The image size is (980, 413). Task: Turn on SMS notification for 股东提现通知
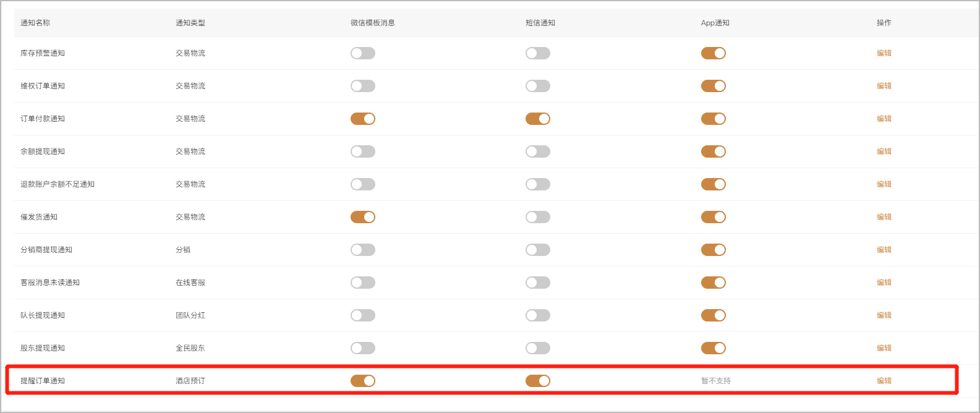pyautogui.click(x=538, y=348)
